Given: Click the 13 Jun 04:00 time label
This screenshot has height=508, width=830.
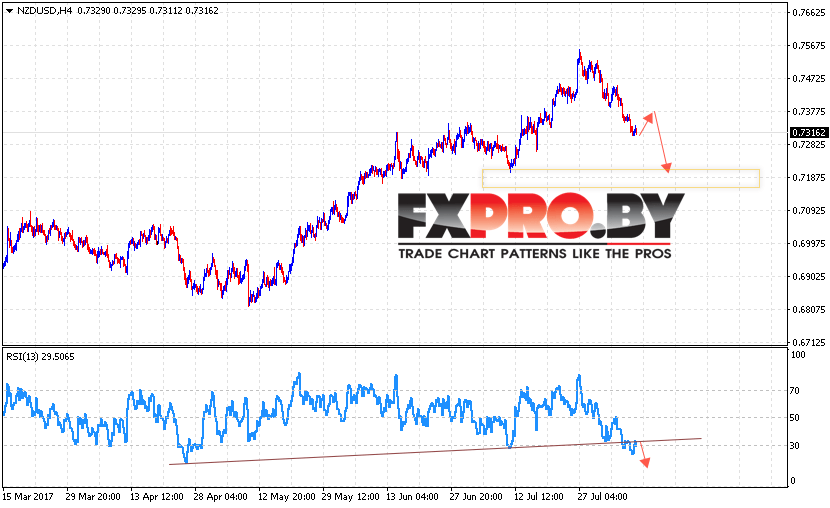Looking at the screenshot, I should [412, 496].
